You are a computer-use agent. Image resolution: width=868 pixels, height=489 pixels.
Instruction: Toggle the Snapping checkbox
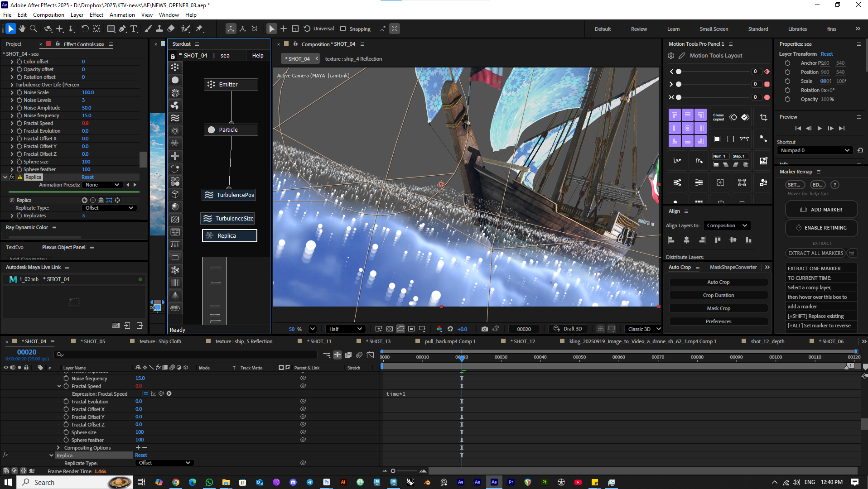pos(343,29)
